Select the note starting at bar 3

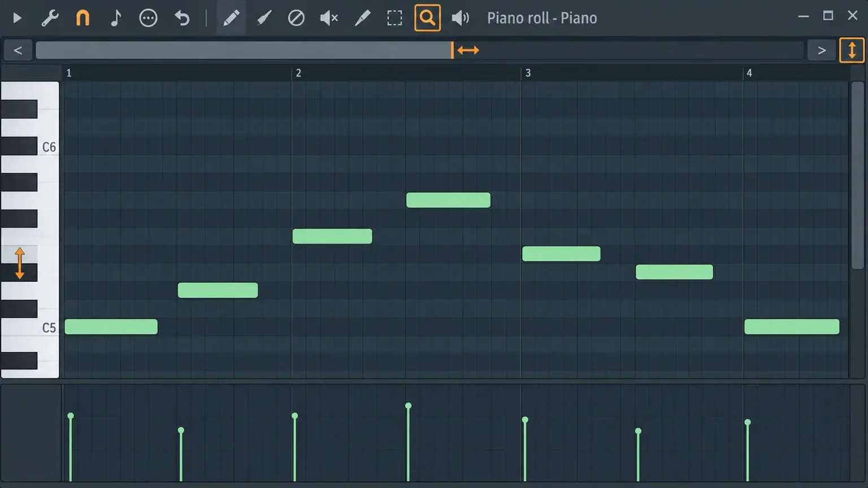pos(561,254)
